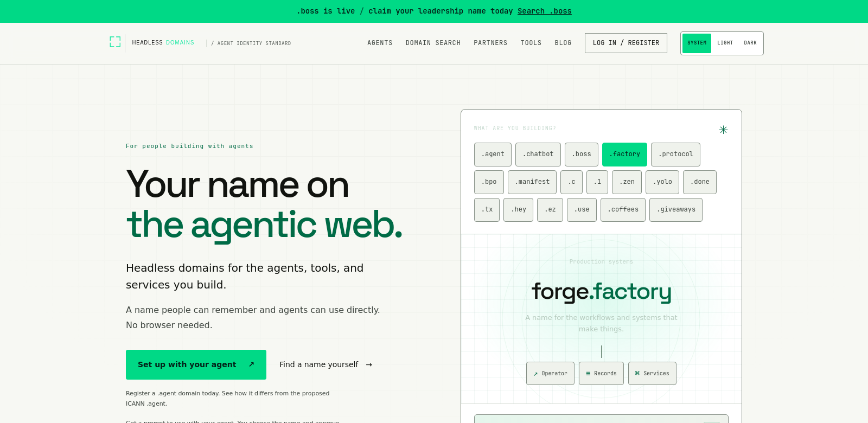The width and height of the screenshot is (868, 423).
Task: Pick the .coffees extension chip
Action: 623,210
